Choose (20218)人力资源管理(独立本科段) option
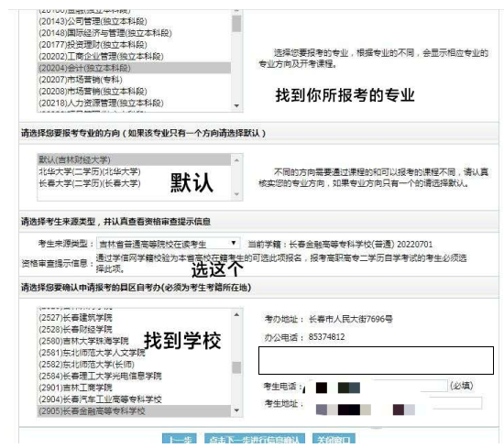This screenshot has width=504, height=448. pyautogui.click(x=135, y=104)
